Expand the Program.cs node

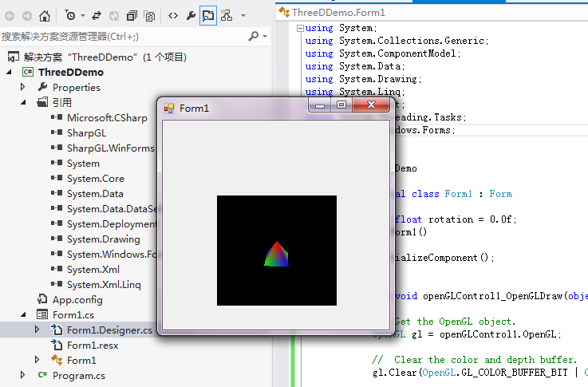point(22,375)
